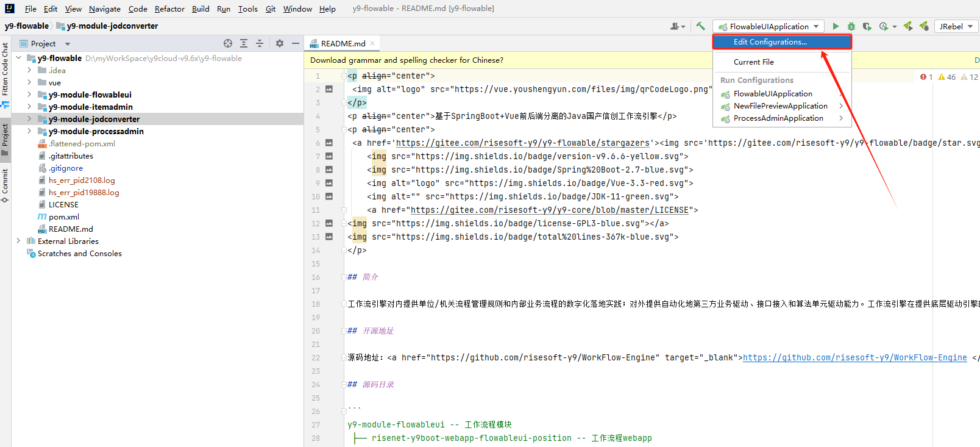Open the JRebel dropdown
Screen dimensions: 980x447
[956, 26]
